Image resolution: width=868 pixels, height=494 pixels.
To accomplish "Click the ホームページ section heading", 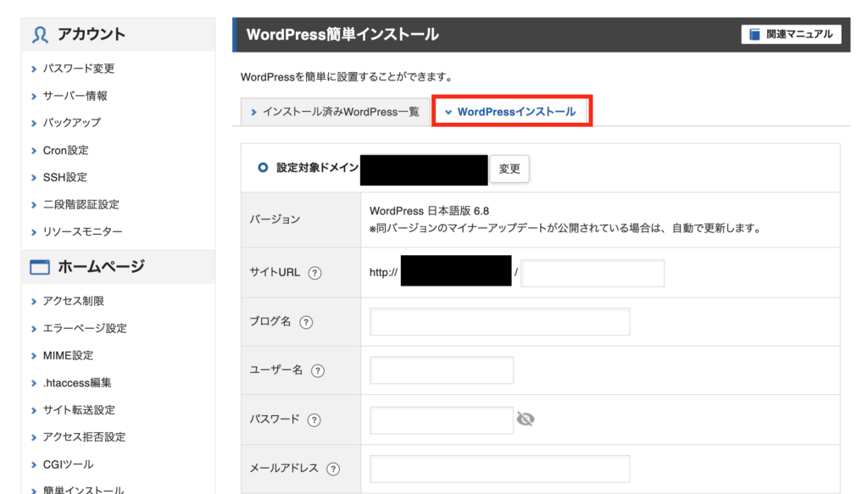I will coord(102,267).
